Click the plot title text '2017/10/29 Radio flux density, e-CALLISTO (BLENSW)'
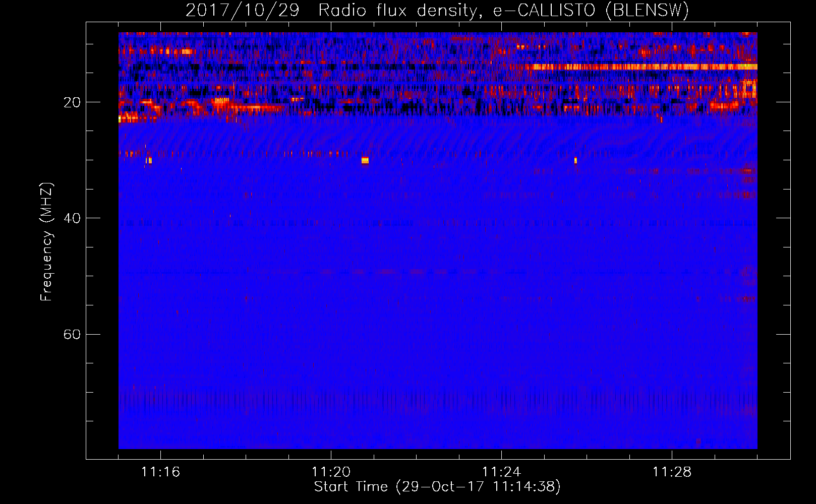 pyautogui.click(x=437, y=10)
